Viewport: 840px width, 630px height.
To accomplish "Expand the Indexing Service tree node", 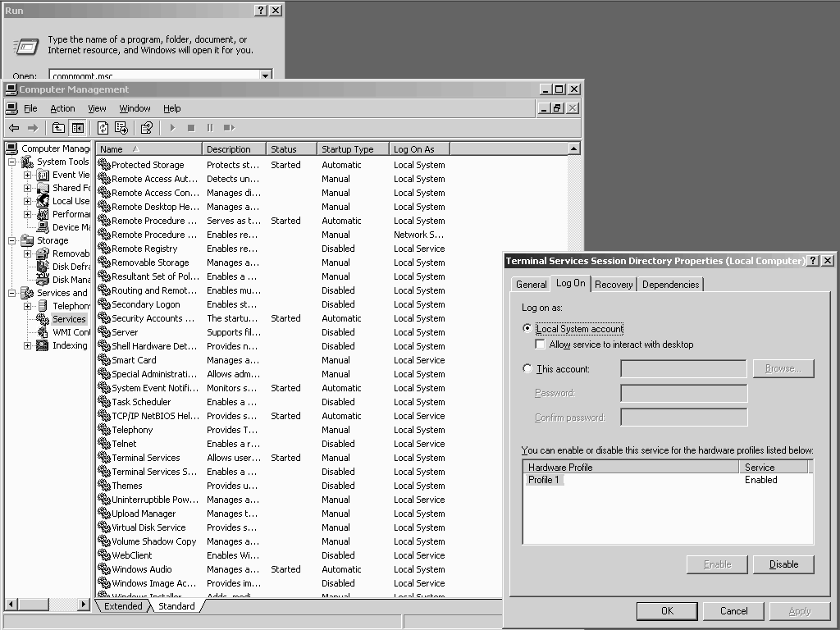I will (27, 345).
